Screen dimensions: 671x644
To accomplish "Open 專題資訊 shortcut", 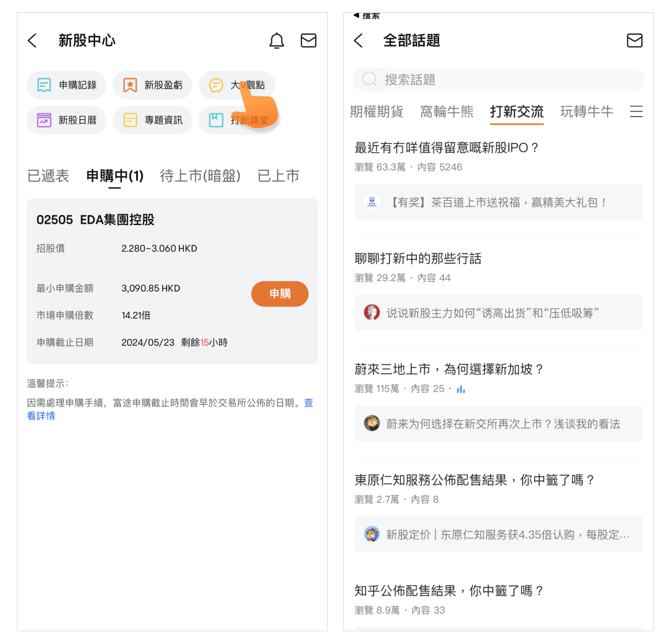I will tap(152, 121).
